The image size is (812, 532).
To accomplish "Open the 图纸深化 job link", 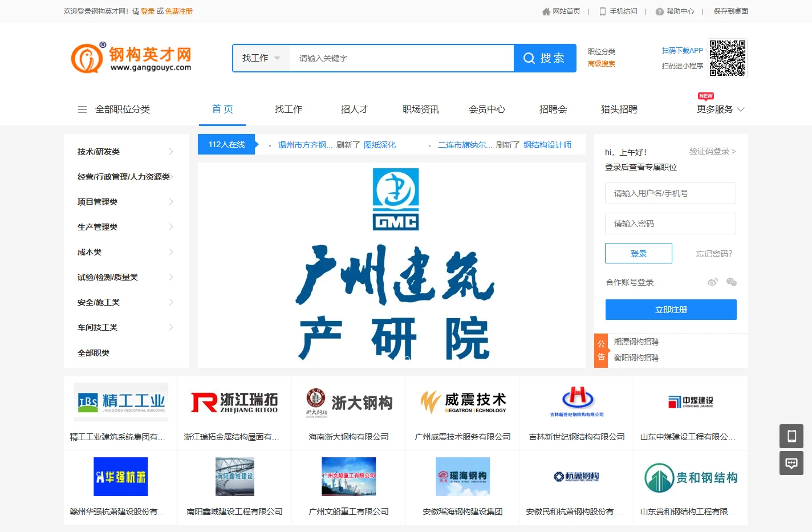I will 380,145.
